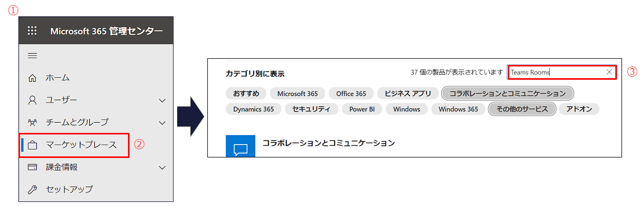Viewport: 644px width, 206px height.
Task: Click the Teams and Groups icon
Action: pos(32,123)
